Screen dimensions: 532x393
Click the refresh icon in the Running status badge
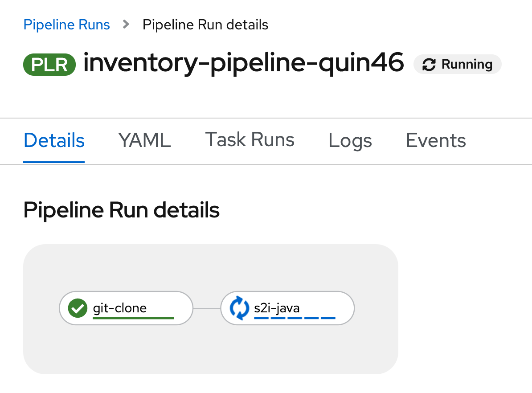click(429, 64)
